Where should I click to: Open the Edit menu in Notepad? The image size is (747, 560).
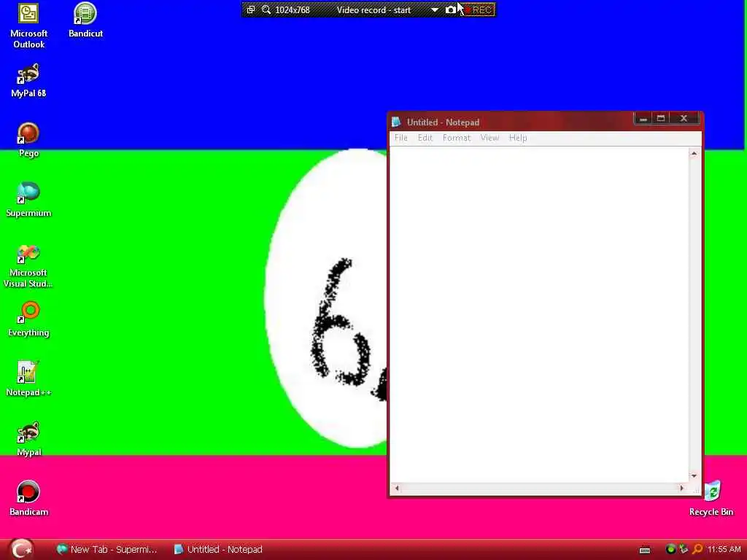(x=425, y=138)
